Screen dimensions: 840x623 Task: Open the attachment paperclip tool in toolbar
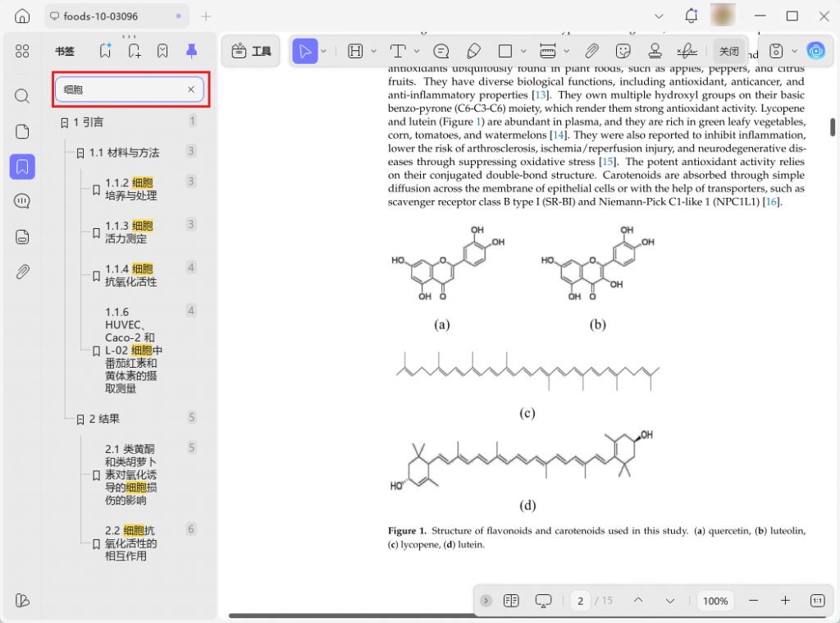[591, 51]
